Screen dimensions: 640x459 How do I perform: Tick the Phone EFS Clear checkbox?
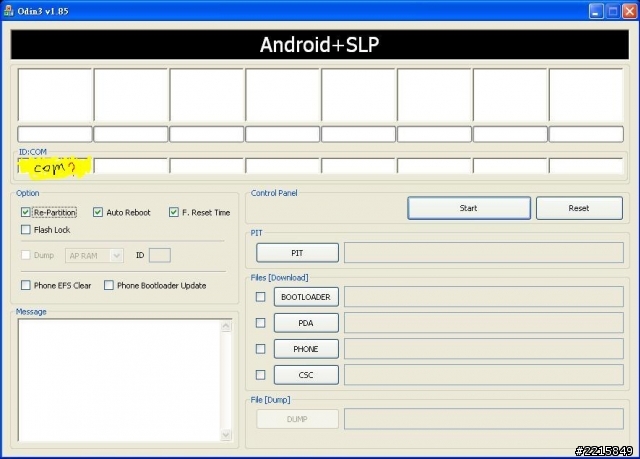coord(26,285)
